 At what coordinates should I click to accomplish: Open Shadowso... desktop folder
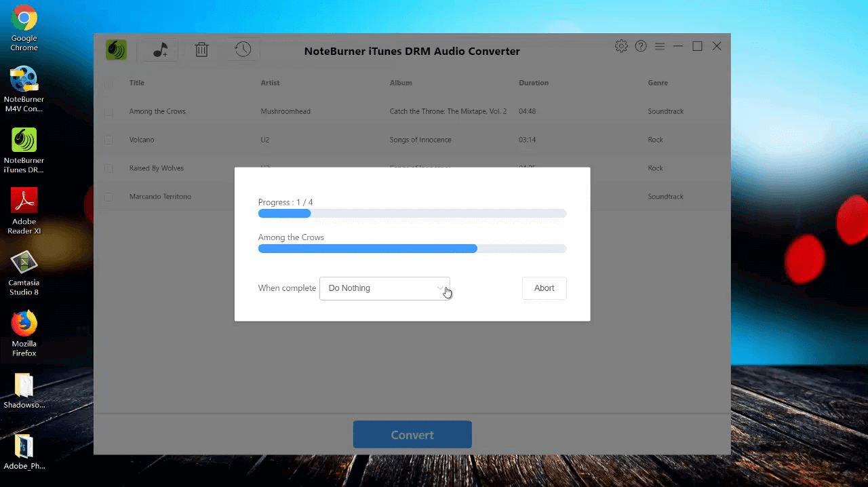[24, 391]
